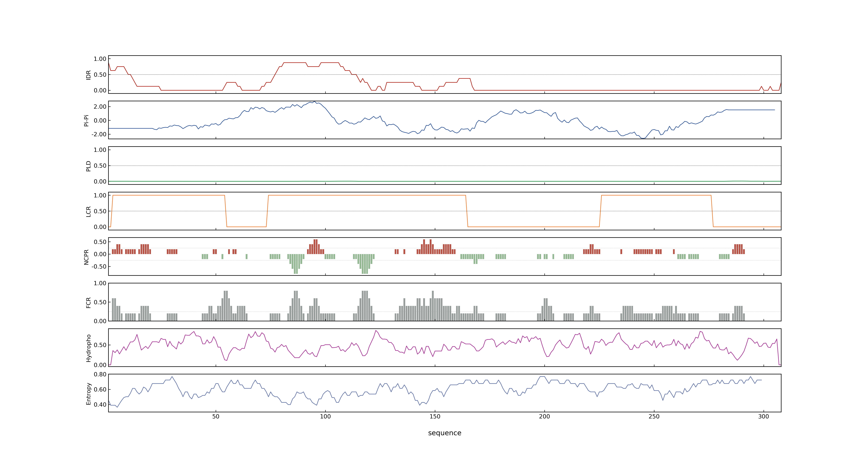Viewport: 868px width, 463px height.
Task: Click the "150" x-axis tick label
Action: click(435, 416)
